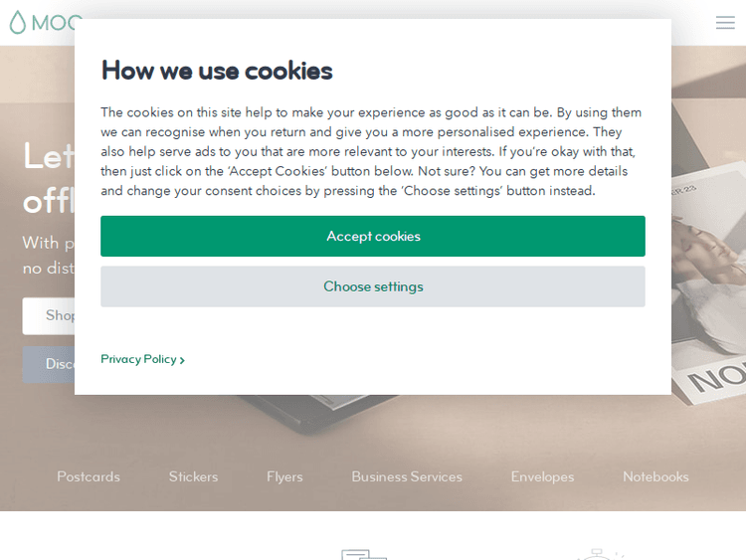Image resolution: width=746 pixels, height=560 pixels.
Task: Click the MOO water drop logo
Action: click(x=17, y=22)
